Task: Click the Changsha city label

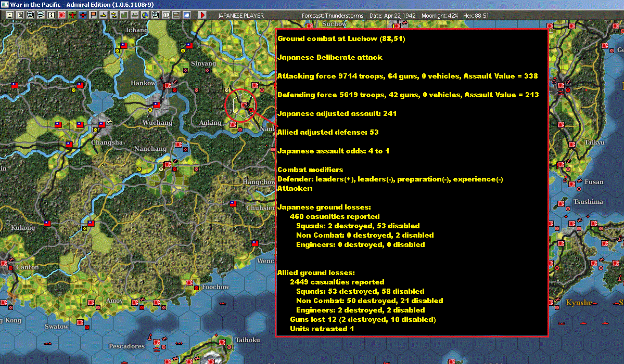Action: pos(107,142)
